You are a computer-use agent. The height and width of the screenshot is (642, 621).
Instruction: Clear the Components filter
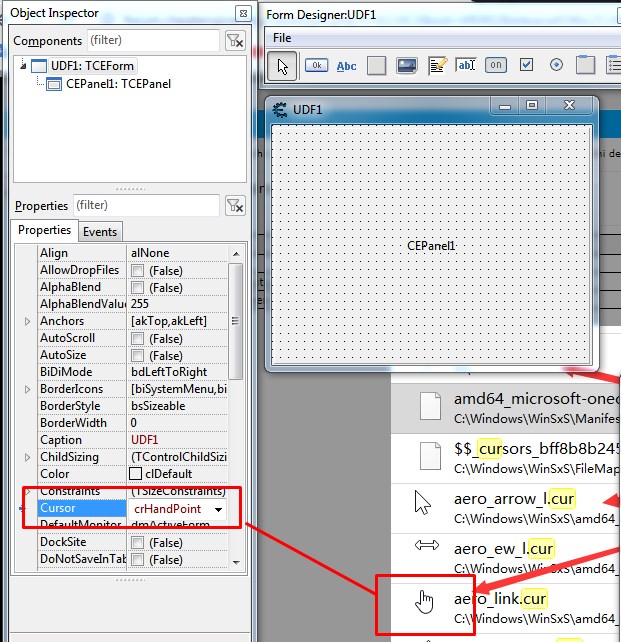click(x=235, y=41)
